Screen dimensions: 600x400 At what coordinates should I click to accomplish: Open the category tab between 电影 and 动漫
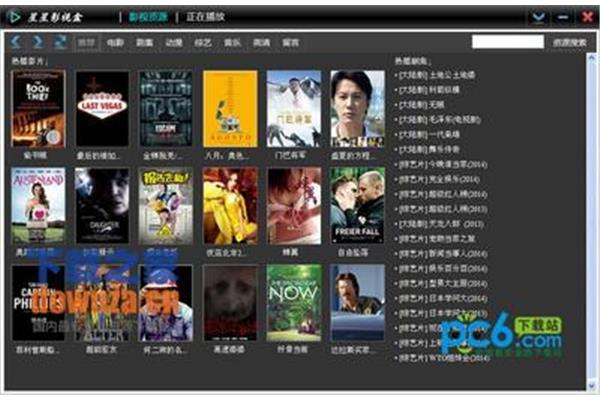click(145, 42)
